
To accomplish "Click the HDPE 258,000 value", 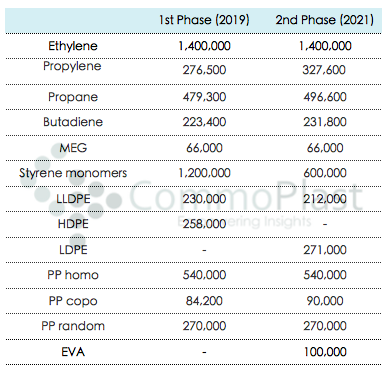I will click(204, 224).
